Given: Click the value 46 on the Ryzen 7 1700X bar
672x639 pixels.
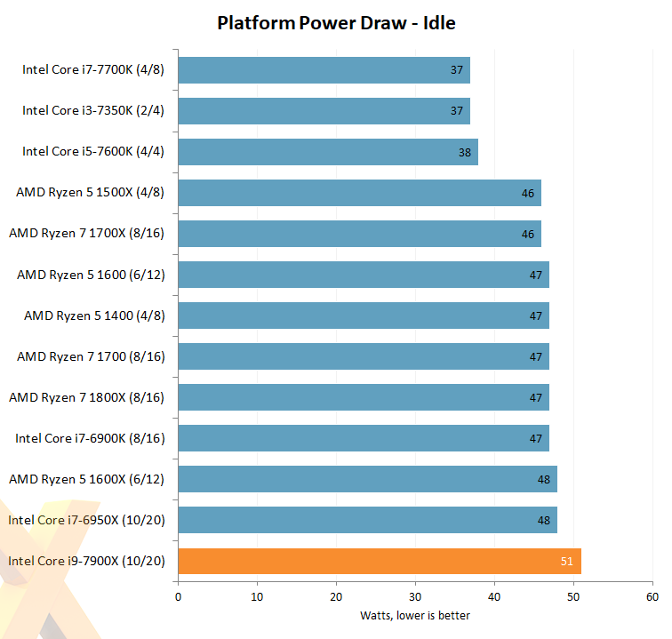Looking at the screenshot, I should click(528, 235).
